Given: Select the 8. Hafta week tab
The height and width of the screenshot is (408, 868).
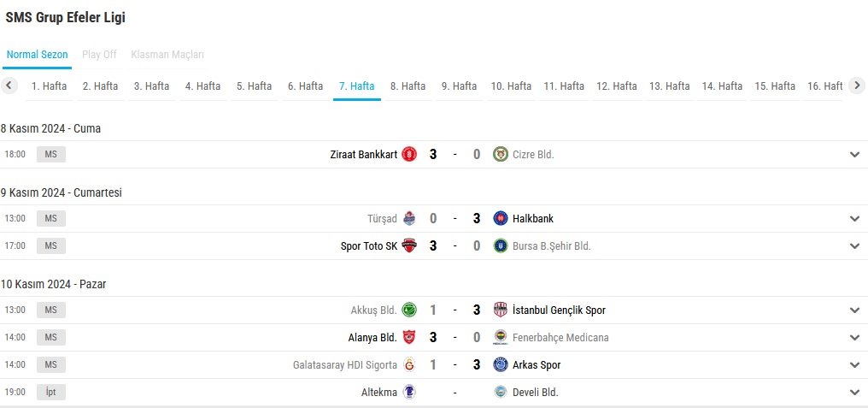Looking at the screenshot, I should (x=408, y=86).
